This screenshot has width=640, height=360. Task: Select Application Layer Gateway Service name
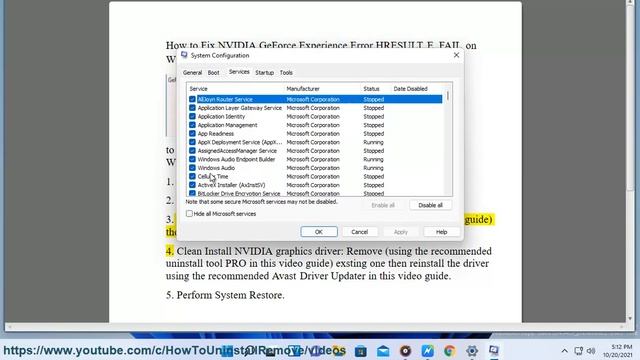click(240, 108)
